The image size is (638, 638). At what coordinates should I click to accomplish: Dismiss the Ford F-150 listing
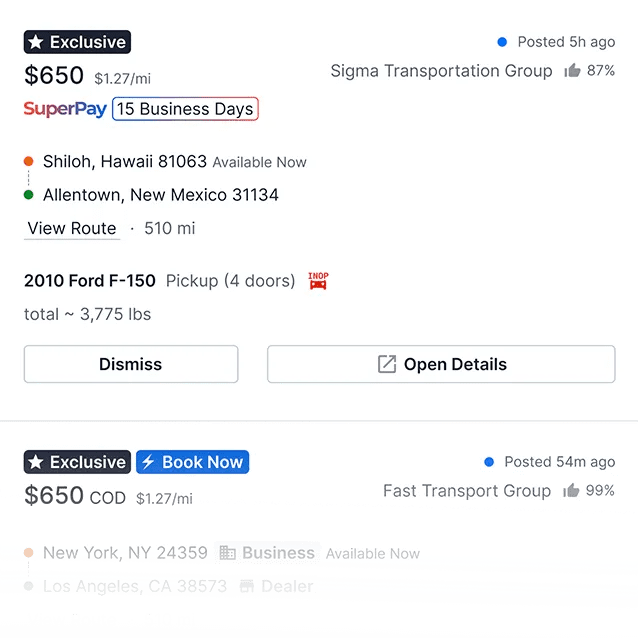tap(131, 364)
